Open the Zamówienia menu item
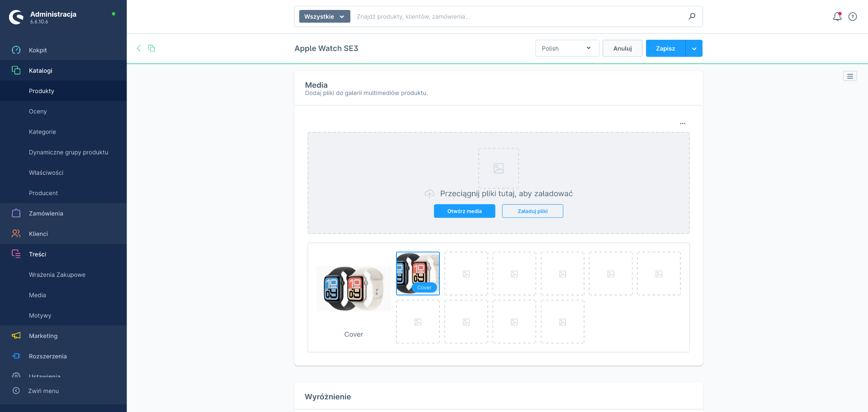Viewport: 868px width, 412px height. 46,213
